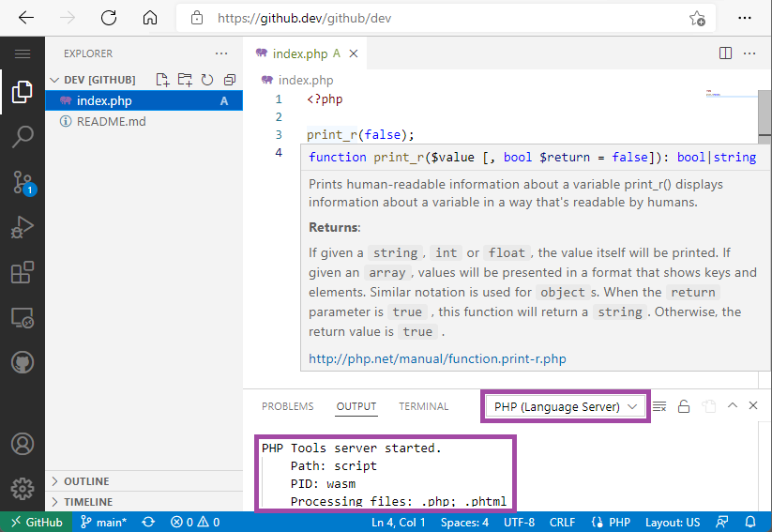Open the output log file icon

point(708,406)
